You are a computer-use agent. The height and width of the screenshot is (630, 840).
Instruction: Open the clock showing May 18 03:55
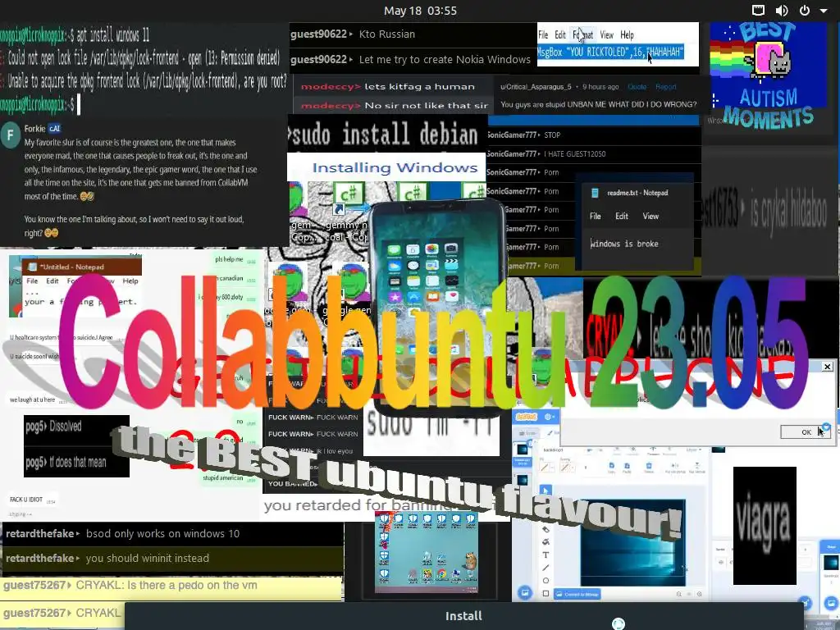(x=420, y=11)
